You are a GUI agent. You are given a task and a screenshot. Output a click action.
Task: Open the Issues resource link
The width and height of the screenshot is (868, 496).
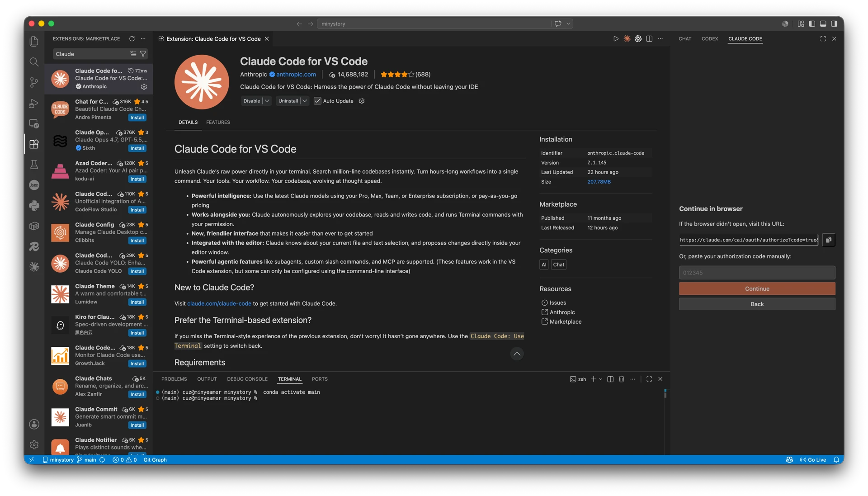(x=553, y=302)
